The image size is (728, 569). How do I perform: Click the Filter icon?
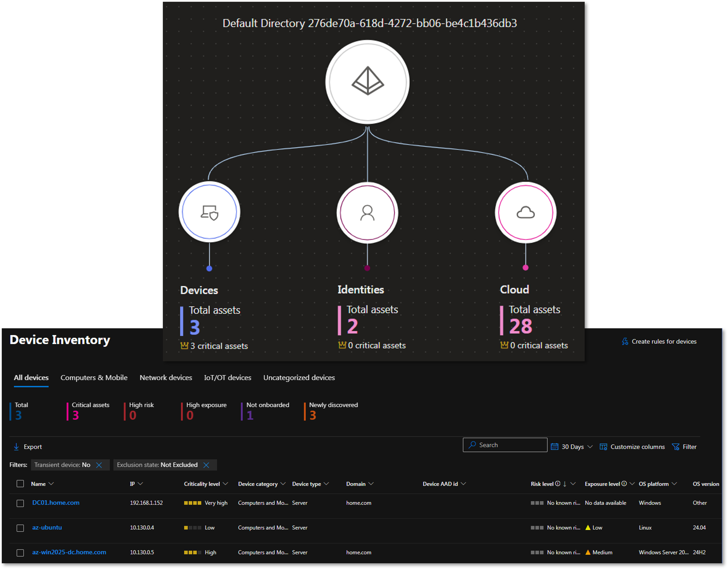pos(676,446)
